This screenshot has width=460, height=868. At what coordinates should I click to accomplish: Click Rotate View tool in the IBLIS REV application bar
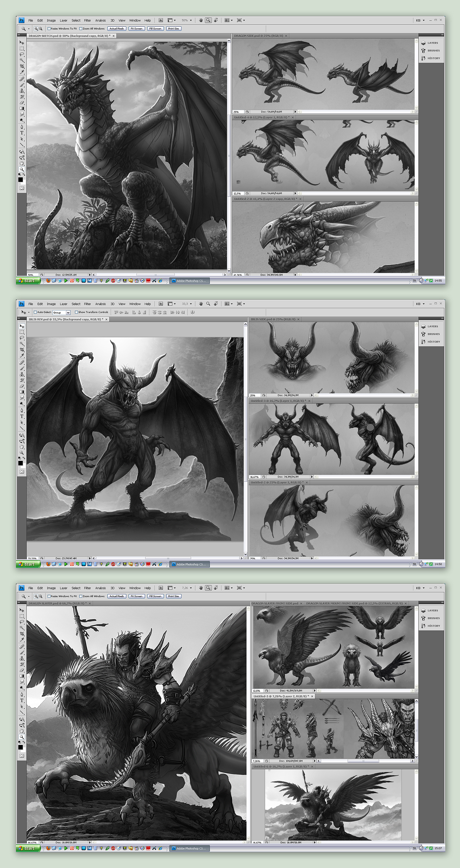click(x=216, y=303)
